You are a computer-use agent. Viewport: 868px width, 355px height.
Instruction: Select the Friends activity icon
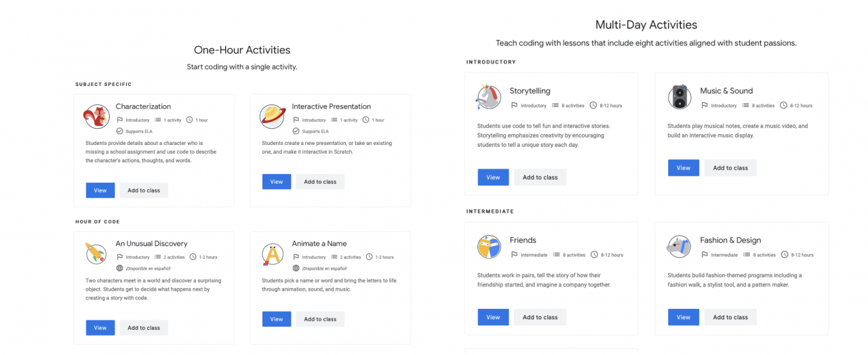488,247
